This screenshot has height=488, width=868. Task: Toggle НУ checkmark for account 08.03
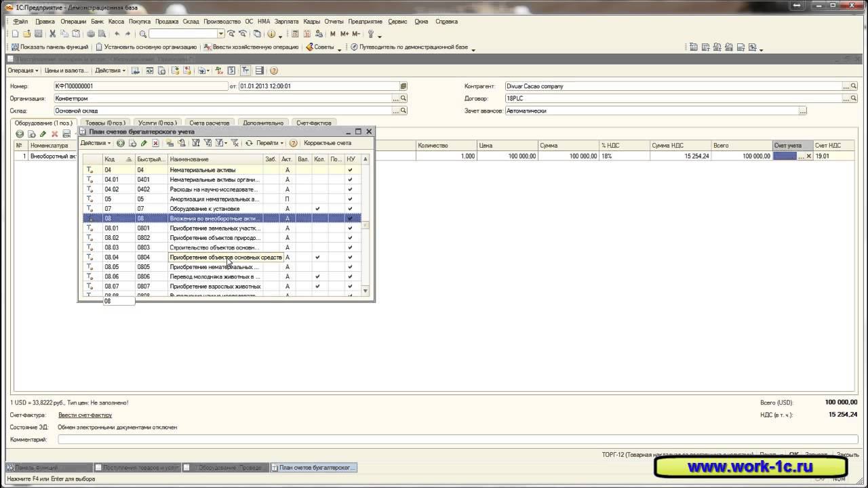350,247
